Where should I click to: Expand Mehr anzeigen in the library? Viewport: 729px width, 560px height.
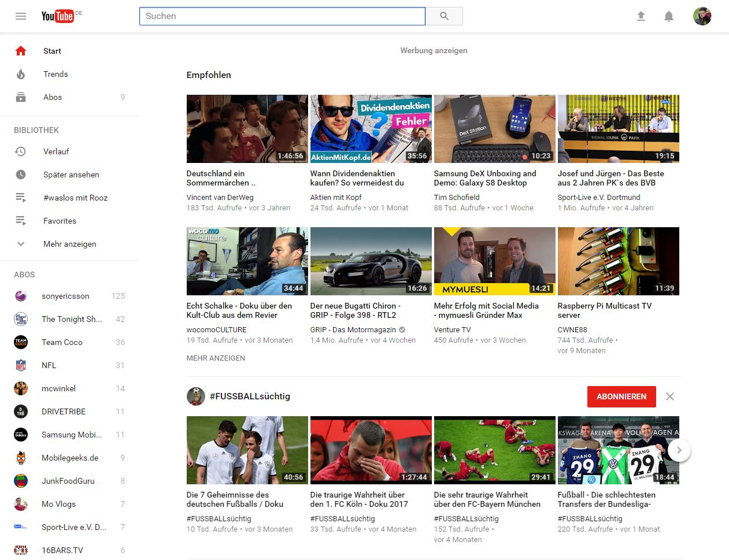tap(69, 244)
